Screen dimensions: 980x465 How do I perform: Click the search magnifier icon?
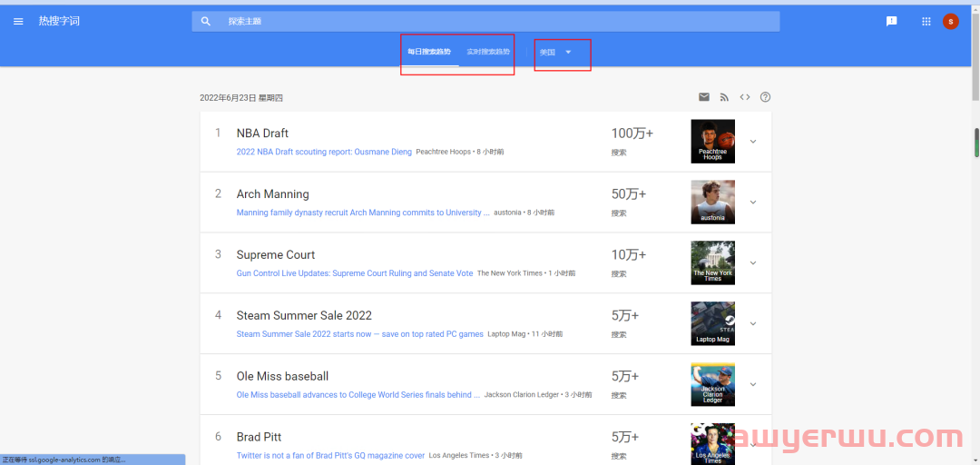(x=206, y=21)
